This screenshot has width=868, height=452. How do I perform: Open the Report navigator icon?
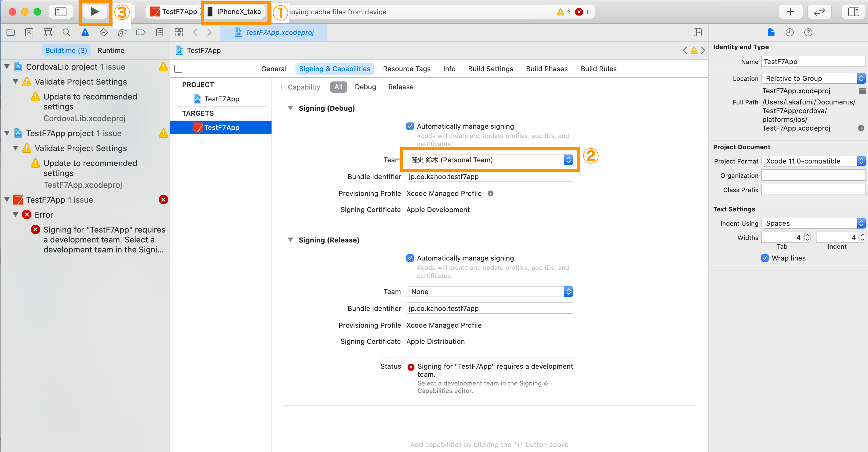[159, 32]
